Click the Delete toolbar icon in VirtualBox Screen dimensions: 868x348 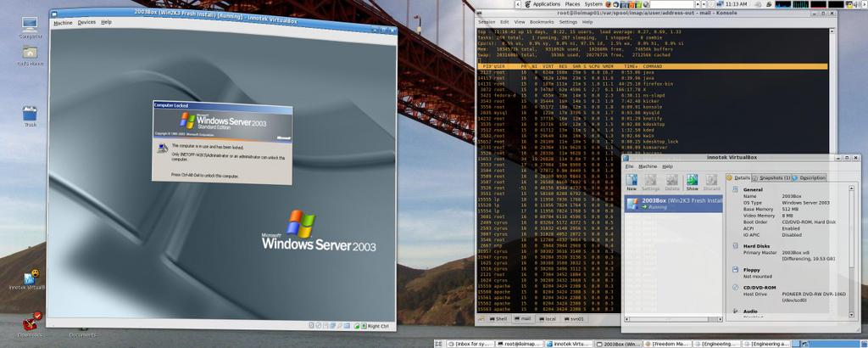tap(672, 182)
